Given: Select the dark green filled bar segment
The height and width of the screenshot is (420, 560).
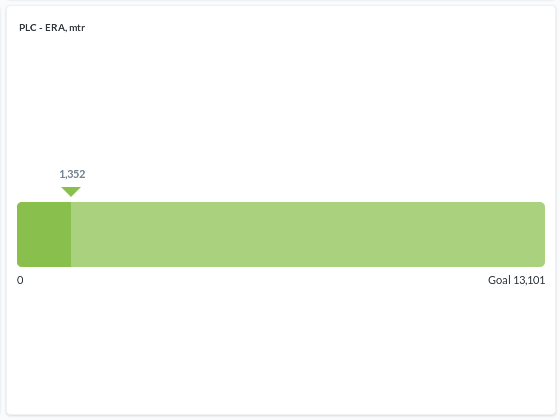Looking at the screenshot, I should [44, 234].
